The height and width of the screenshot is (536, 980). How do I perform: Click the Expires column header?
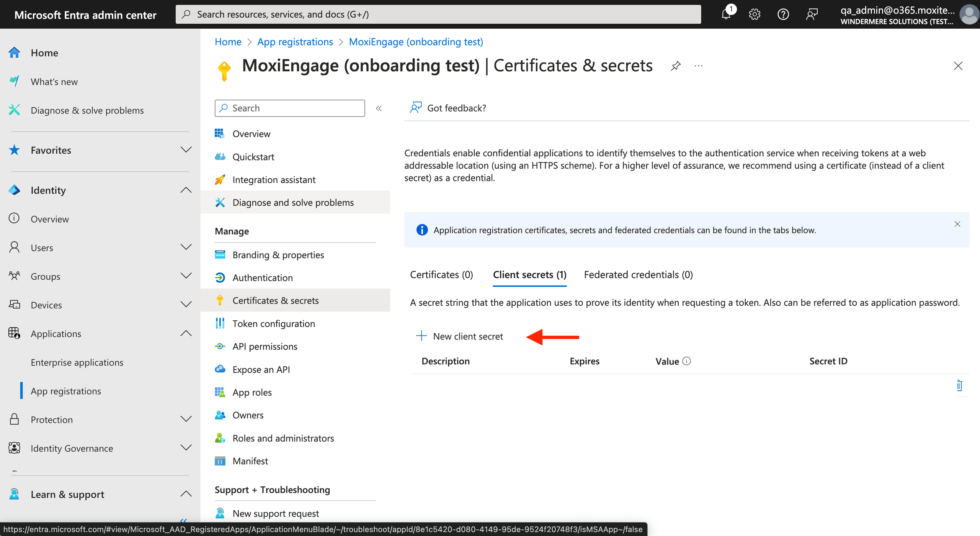point(585,361)
